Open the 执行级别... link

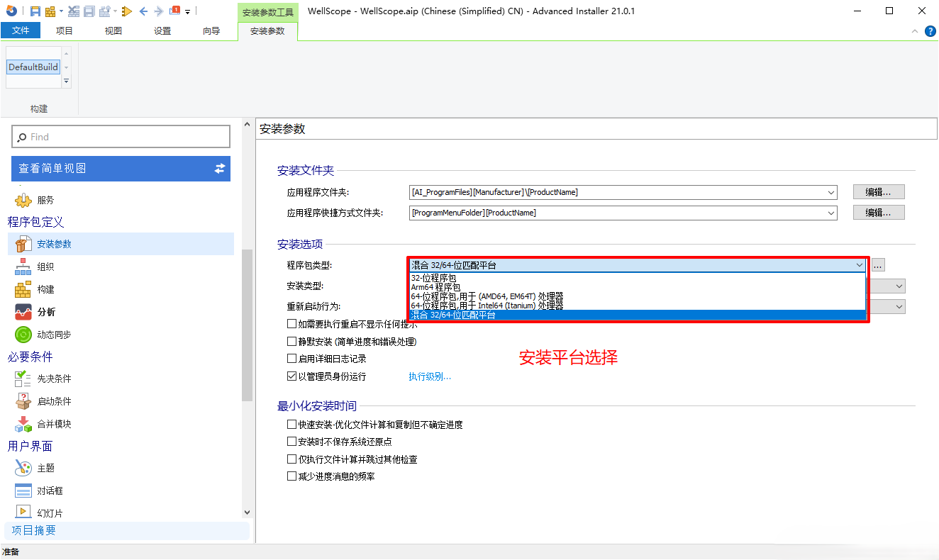pos(430,376)
